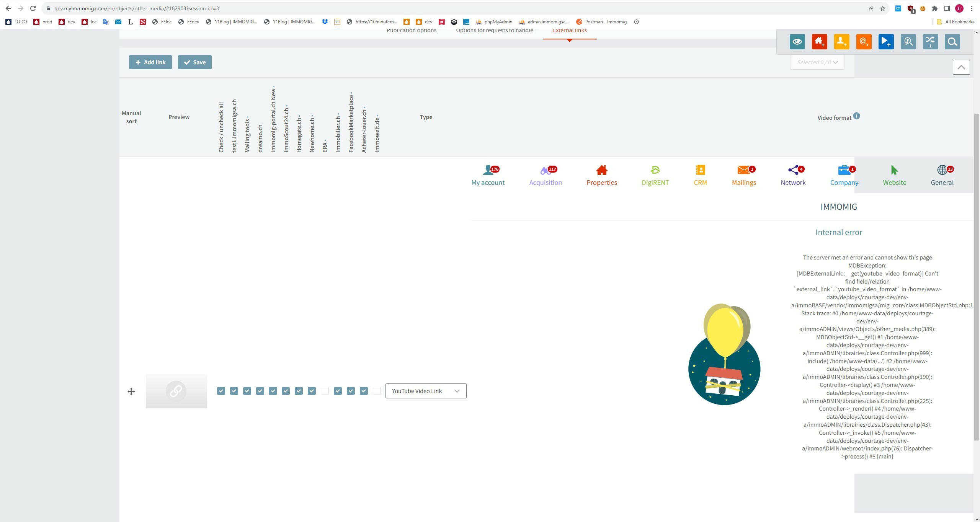Open the All Bookmarks folder

(x=955, y=22)
